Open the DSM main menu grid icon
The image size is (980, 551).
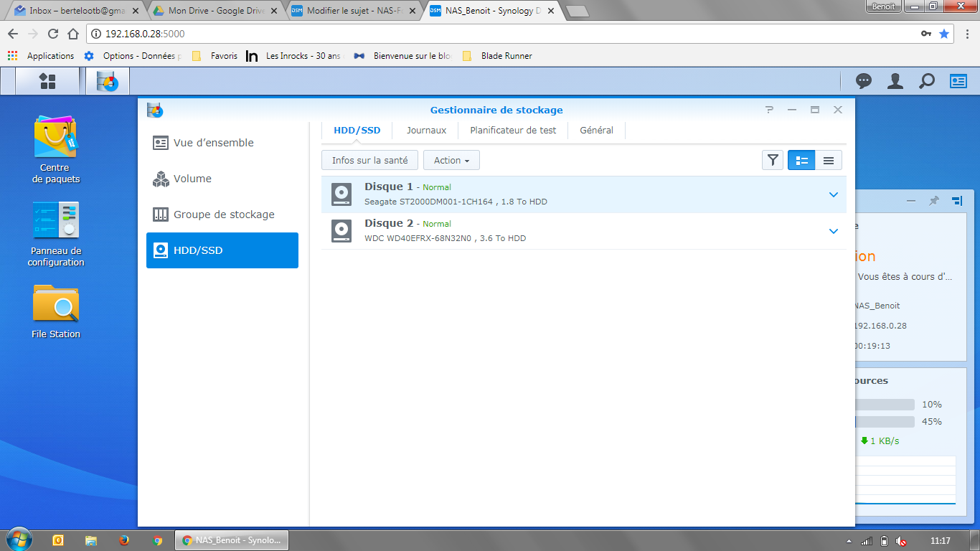(47, 81)
